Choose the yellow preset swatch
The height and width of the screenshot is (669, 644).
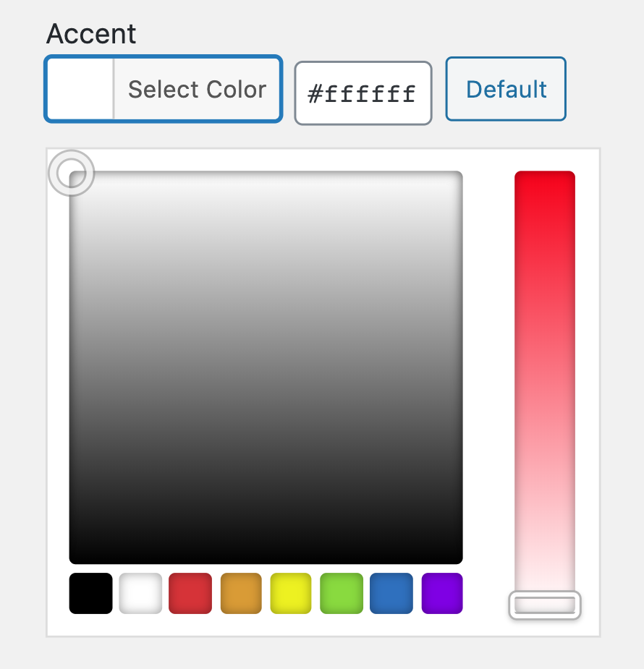pos(291,592)
